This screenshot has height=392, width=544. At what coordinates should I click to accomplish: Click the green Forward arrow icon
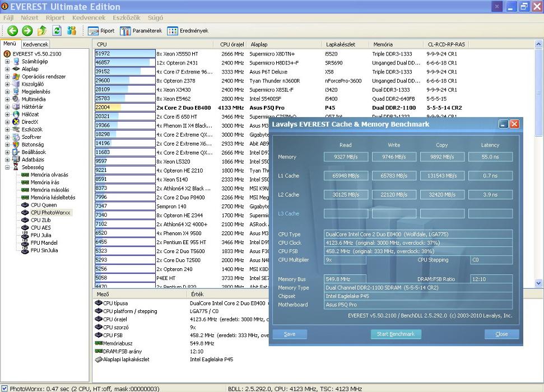click(x=27, y=31)
